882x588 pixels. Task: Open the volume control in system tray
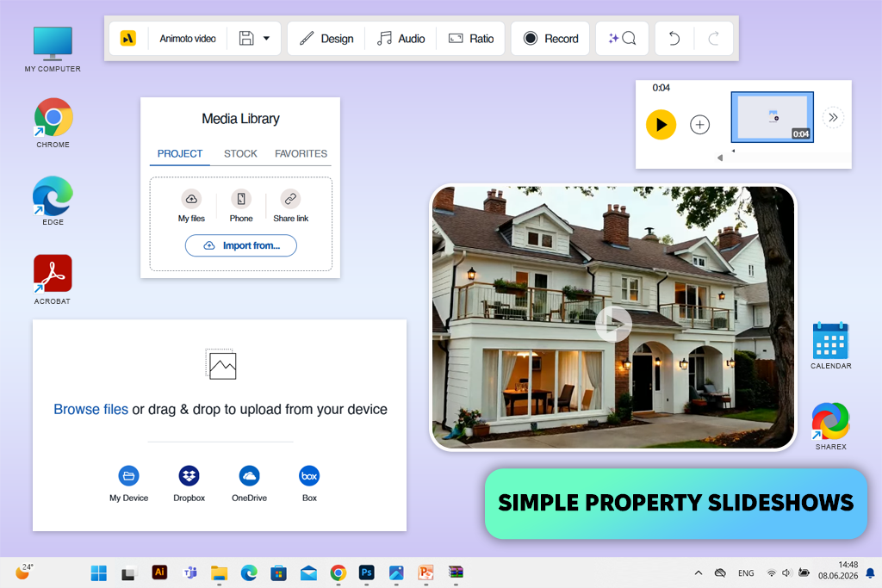786,573
